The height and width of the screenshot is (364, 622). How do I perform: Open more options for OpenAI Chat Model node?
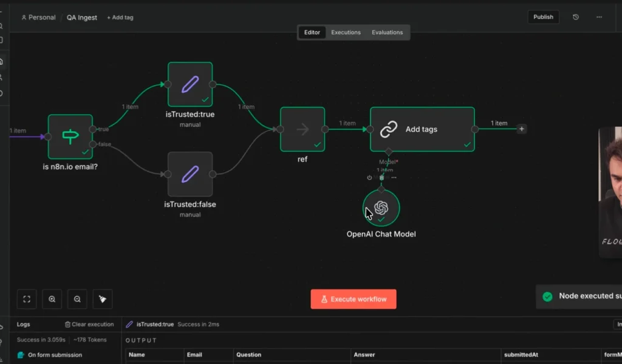pyautogui.click(x=394, y=178)
